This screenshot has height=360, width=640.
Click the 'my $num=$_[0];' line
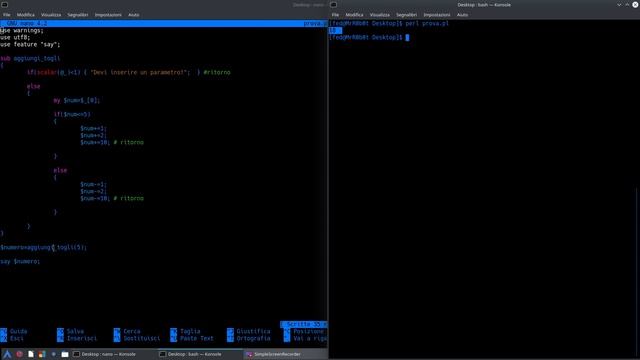coord(77,100)
